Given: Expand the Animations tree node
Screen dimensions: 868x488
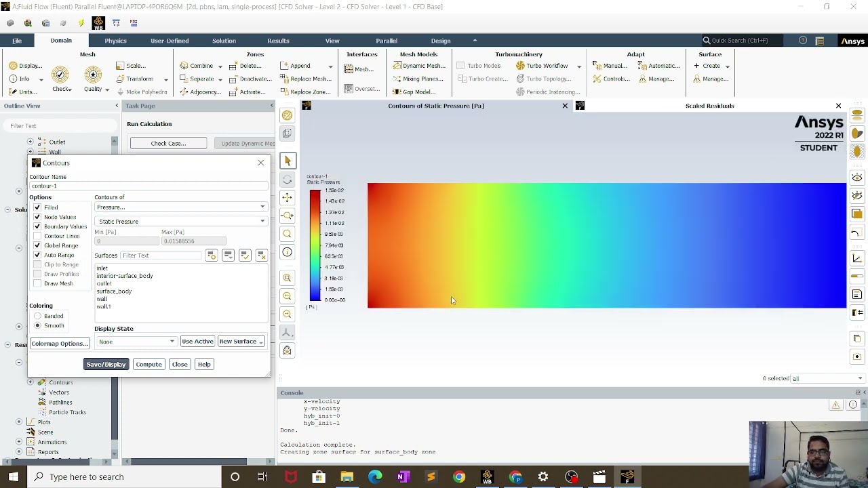Looking at the screenshot, I should pos(19,442).
